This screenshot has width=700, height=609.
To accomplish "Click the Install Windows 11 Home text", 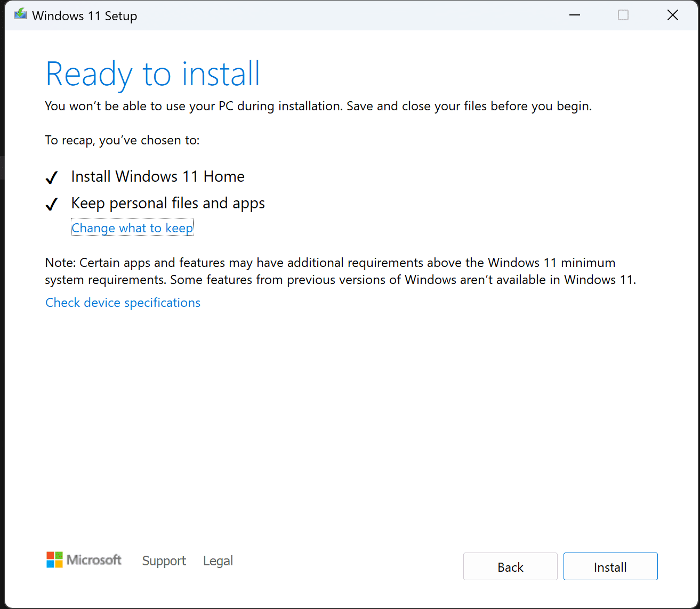I will click(x=158, y=176).
